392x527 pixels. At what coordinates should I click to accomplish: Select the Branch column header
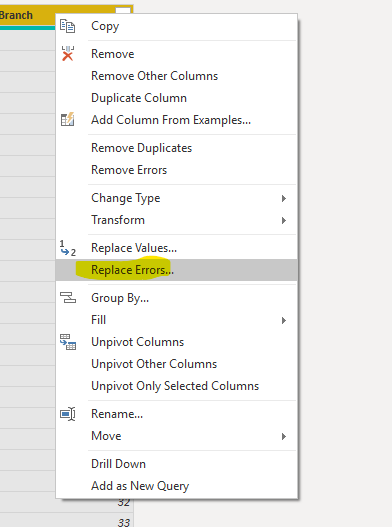coord(27,15)
